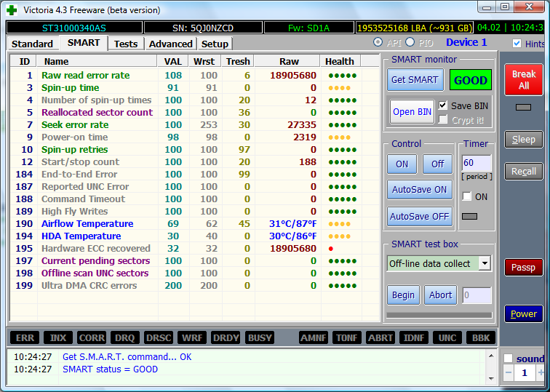This screenshot has height=392, width=550.
Task: Click the gray indicator below the timer ON checkbox
Action: coord(469,216)
